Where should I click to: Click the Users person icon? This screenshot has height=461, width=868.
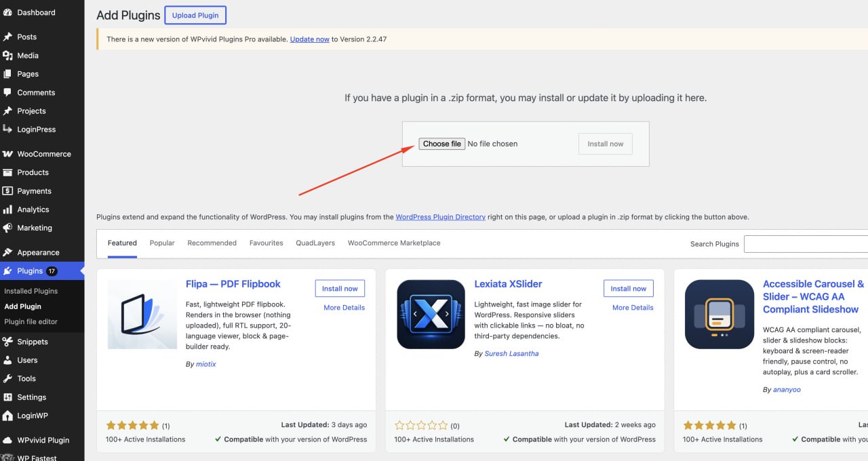point(7,360)
